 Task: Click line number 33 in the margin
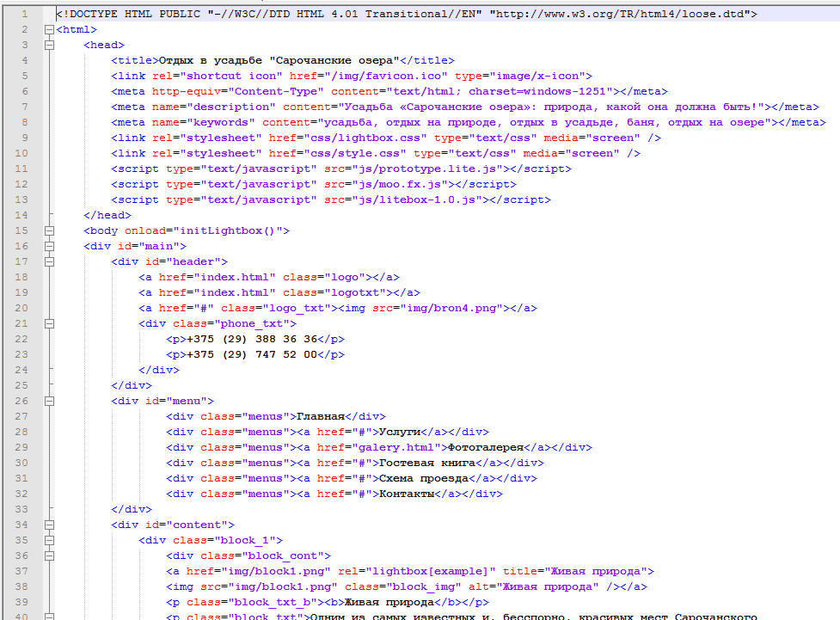tap(21, 509)
